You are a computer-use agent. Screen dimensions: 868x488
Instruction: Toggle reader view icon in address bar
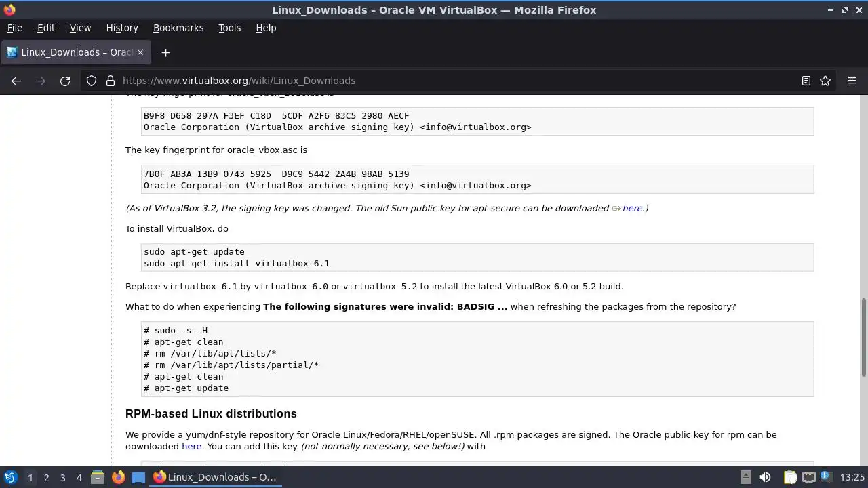(806, 81)
